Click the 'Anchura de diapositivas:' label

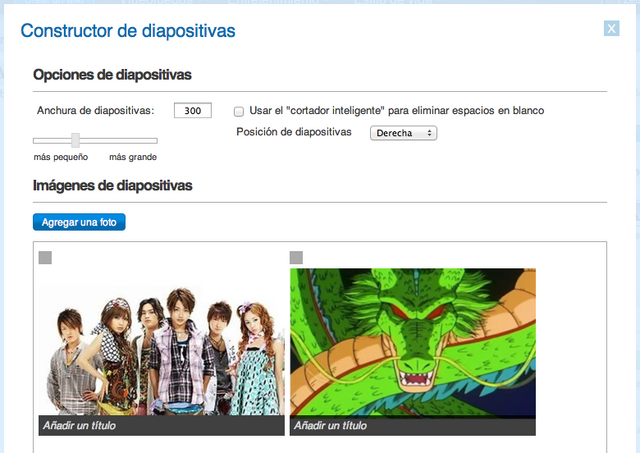click(x=96, y=111)
